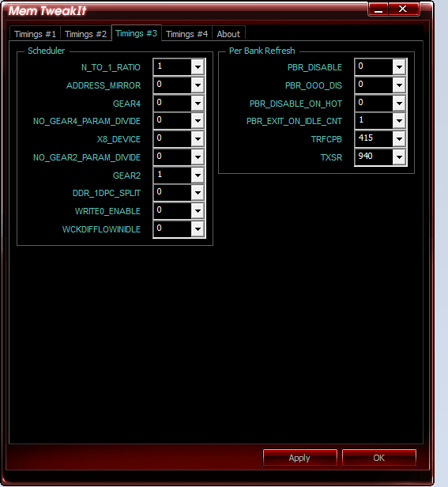Confirm with the OK button
The height and width of the screenshot is (487, 448).
click(x=378, y=458)
